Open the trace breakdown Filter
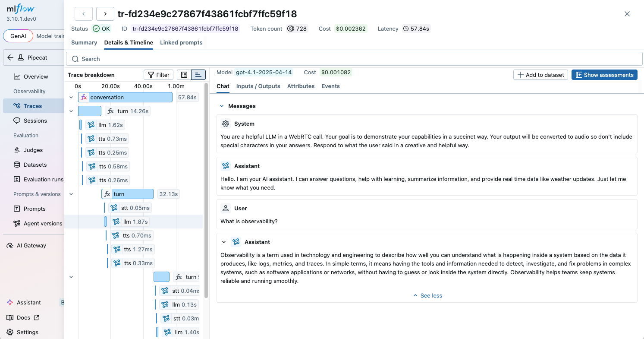The width and height of the screenshot is (644, 339). point(158,75)
